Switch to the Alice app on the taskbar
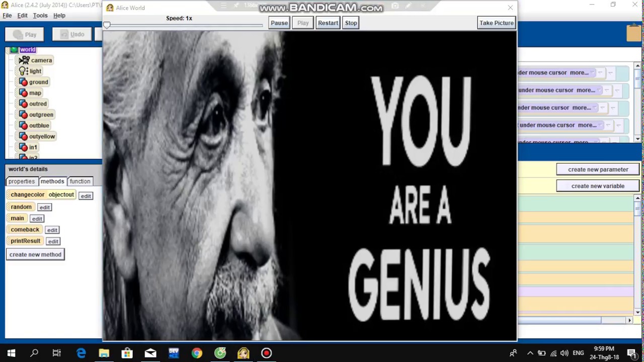Screen dimensions: 644x362 click(x=243, y=353)
